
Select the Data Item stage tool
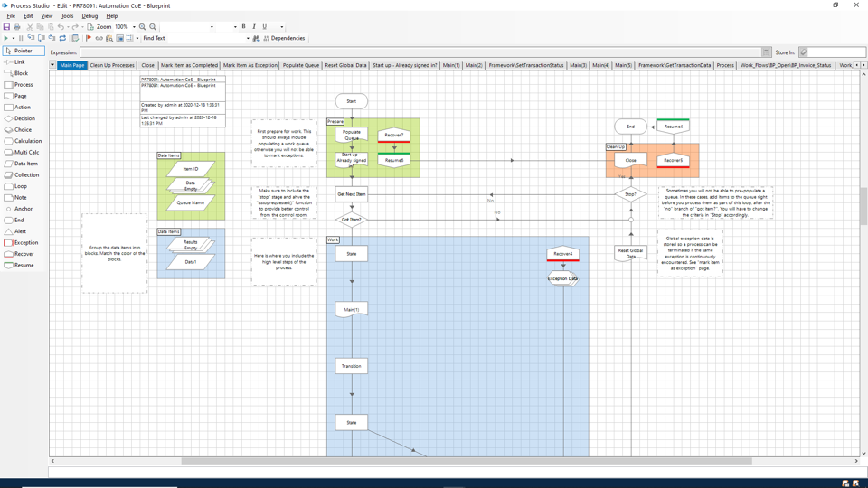[25, 164]
